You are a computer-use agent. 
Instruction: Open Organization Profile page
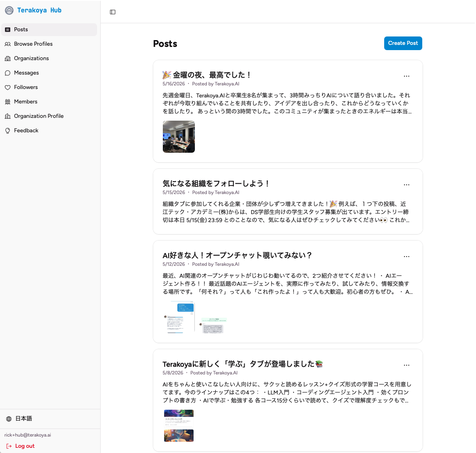click(x=49, y=116)
